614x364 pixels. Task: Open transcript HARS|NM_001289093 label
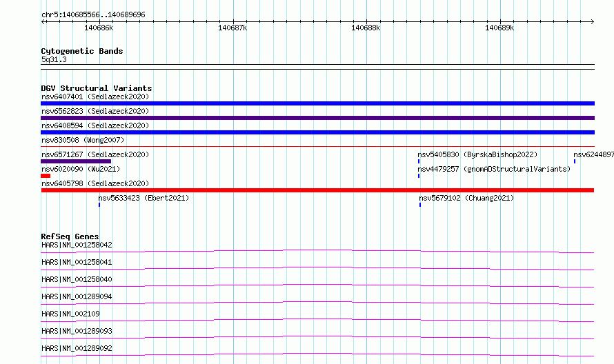(77, 331)
